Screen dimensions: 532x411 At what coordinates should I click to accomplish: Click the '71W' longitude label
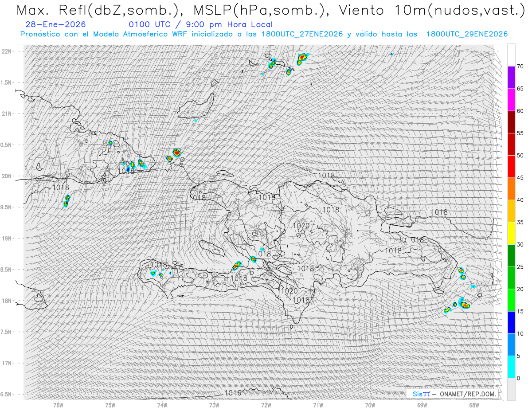click(x=318, y=405)
